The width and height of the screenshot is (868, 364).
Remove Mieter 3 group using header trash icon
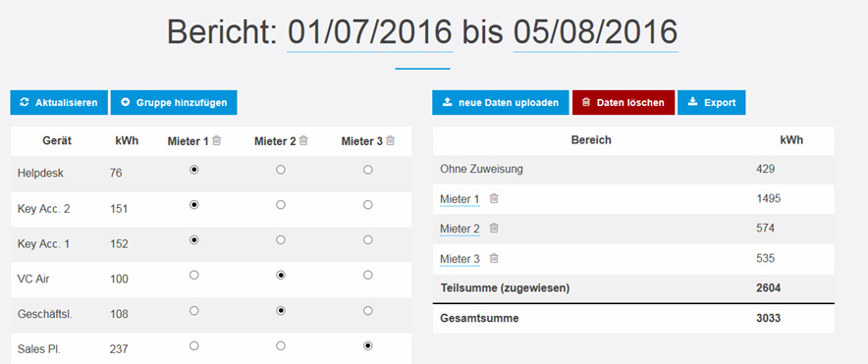[390, 141]
